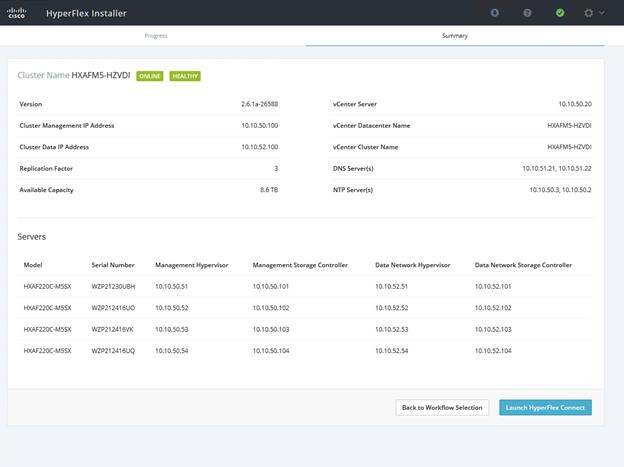624x467 pixels.
Task: Click Cluster Management IP 10.10.50.100 value
Action: [x=259, y=125]
